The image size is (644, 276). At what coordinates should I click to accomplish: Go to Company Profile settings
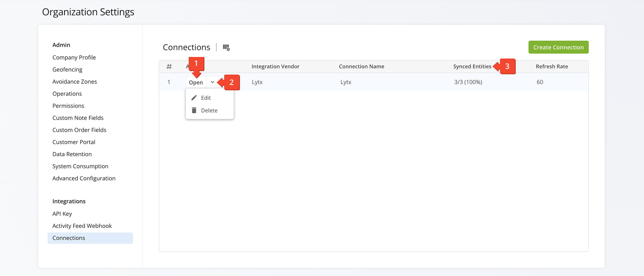[x=74, y=57]
